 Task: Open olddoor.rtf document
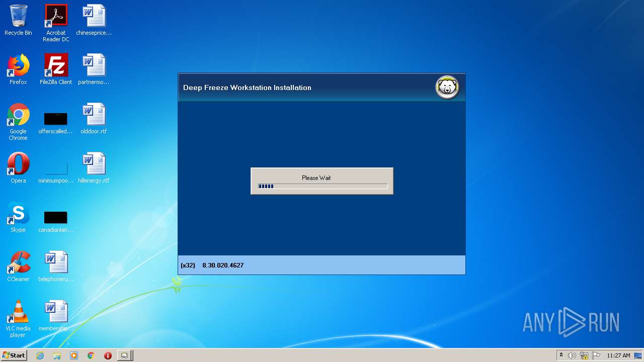point(94,119)
